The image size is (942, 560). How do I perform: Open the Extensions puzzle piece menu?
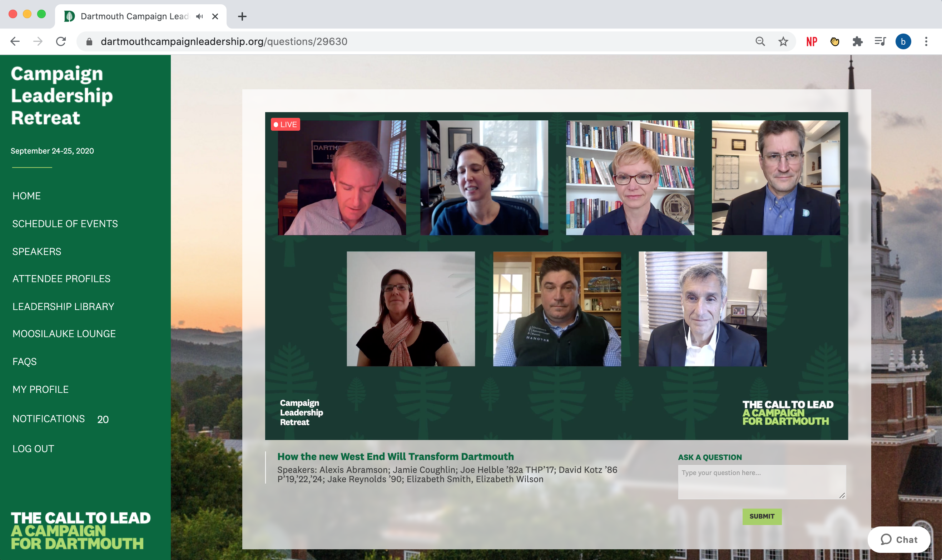[857, 41]
